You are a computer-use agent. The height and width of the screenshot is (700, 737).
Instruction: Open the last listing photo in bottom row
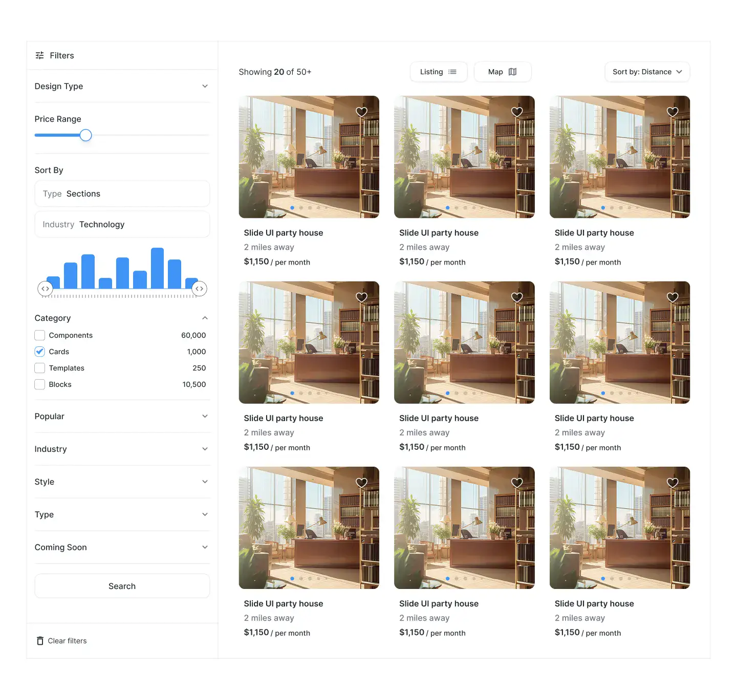click(x=620, y=528)
